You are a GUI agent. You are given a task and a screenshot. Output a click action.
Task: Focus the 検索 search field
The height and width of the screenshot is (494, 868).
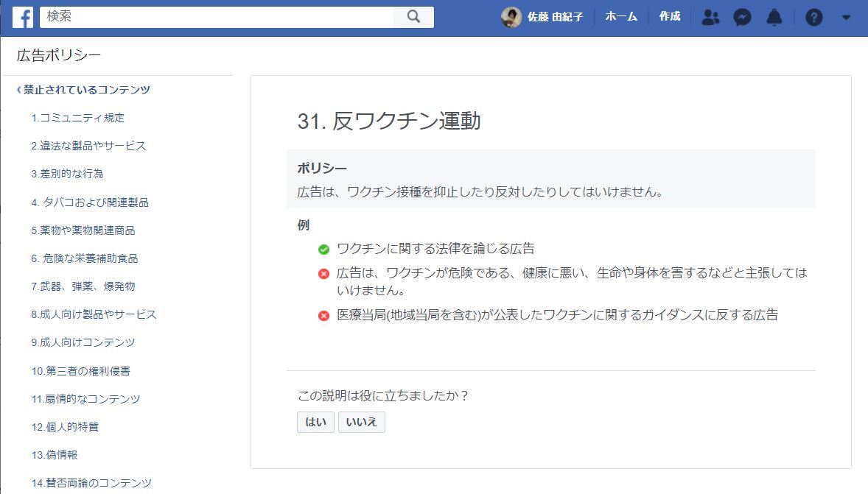coord(217,17)
